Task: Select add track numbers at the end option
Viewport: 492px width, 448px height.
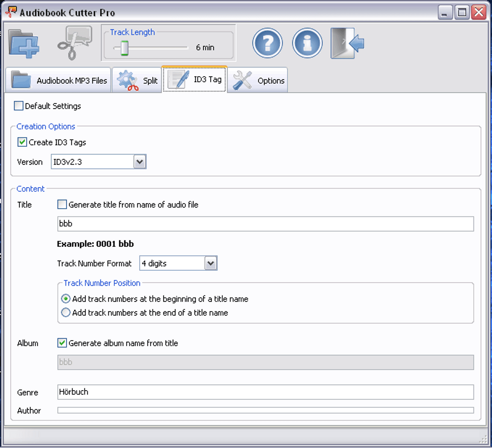Action: coord(66,313)
